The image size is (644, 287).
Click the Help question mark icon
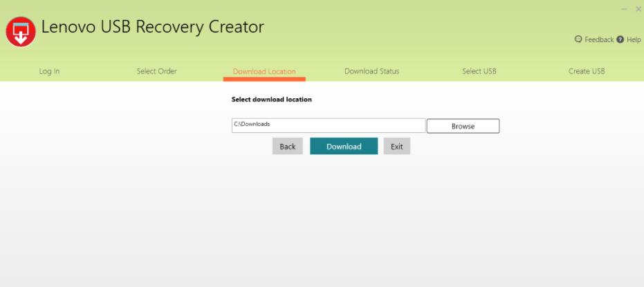(x=620, y=39)
